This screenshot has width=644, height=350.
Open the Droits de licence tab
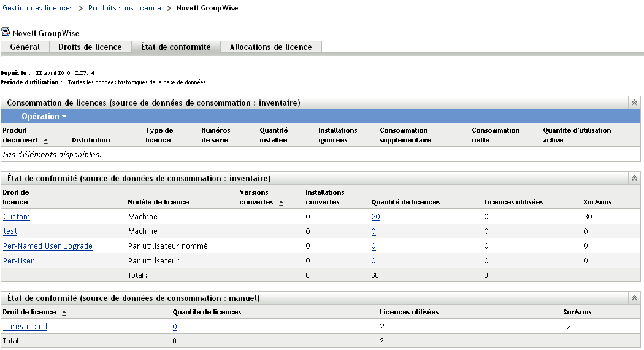pyautogui.click(x=90, y=47)
